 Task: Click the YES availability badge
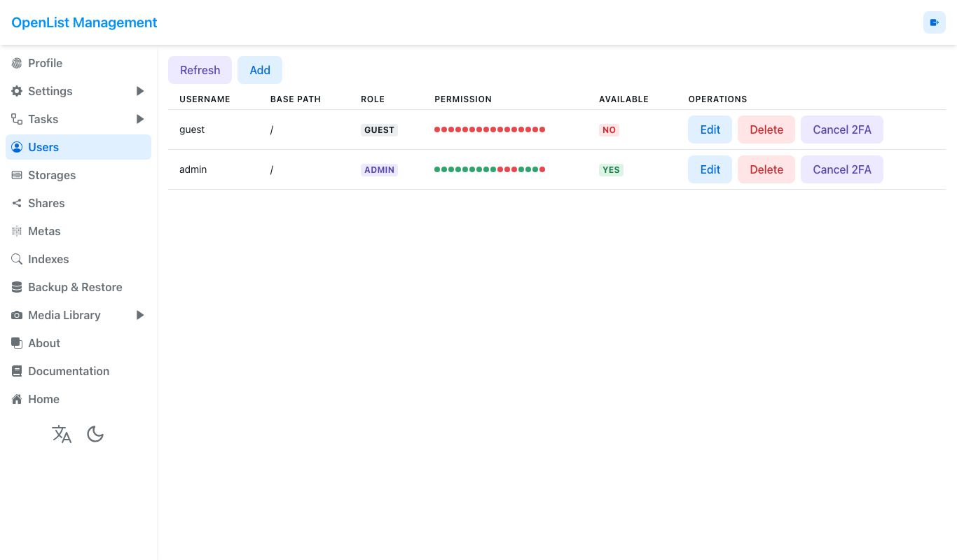click(x=611, y=170)
